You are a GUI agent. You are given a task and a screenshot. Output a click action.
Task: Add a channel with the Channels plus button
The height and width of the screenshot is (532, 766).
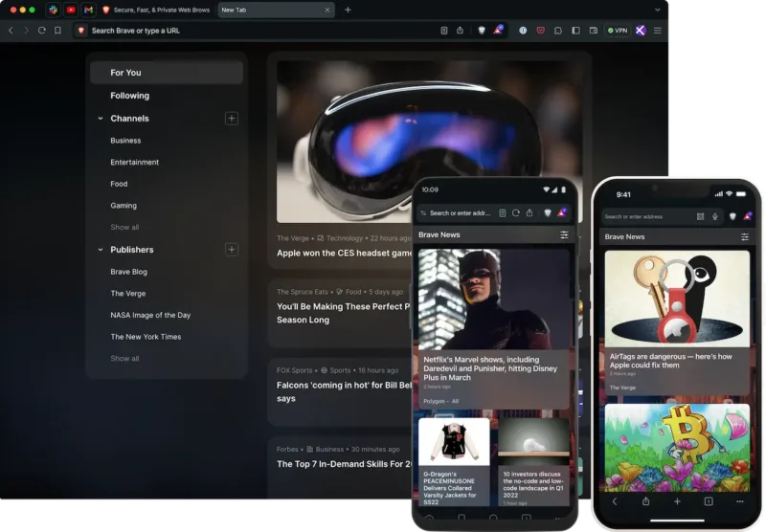tap(231, 119)
